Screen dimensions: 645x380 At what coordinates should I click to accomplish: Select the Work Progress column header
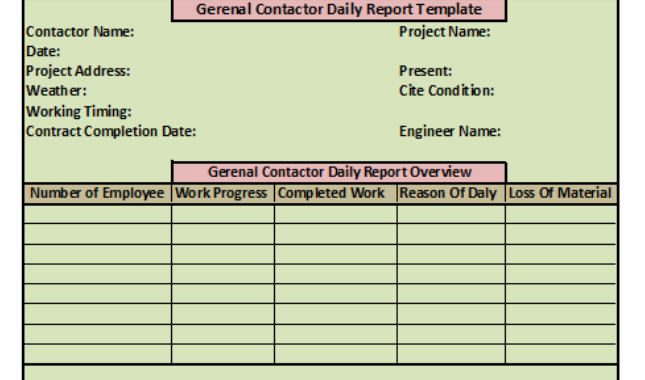[x=223, y=193]
